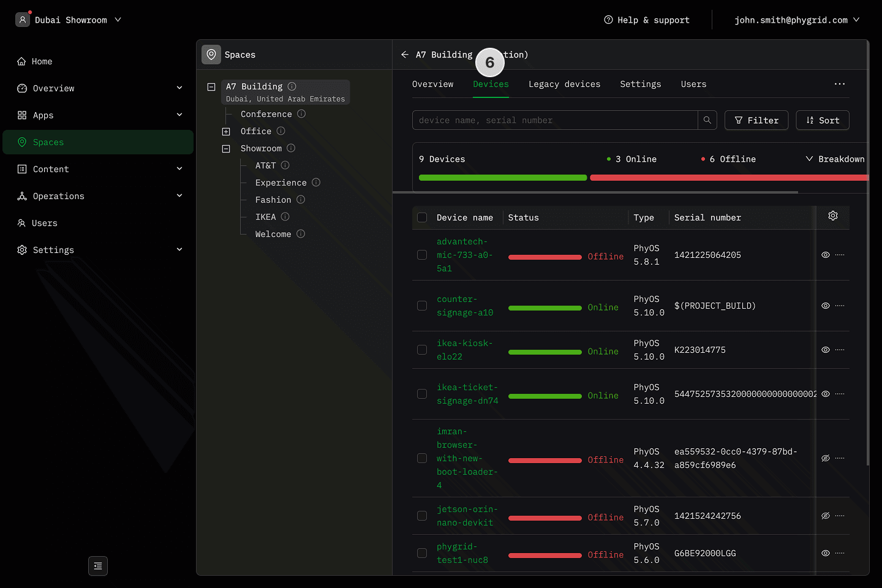Screen dimensions: 882x588
Task: Expand the Breakdown section
Action: [x=835, y=159]
